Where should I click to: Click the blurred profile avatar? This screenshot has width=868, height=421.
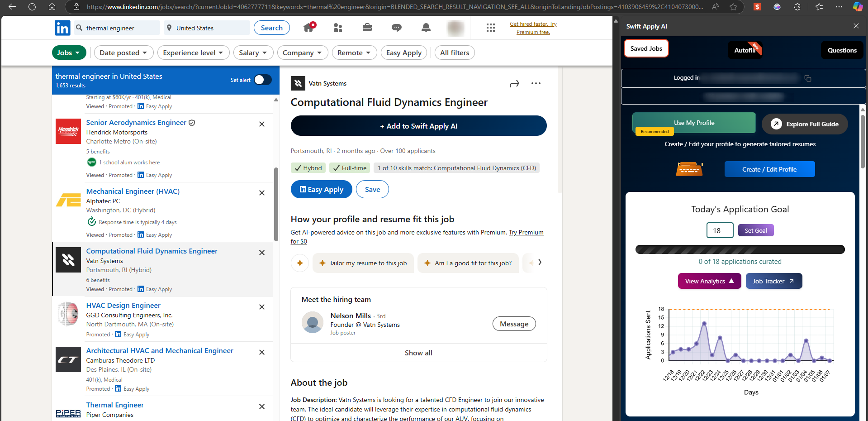455,28
